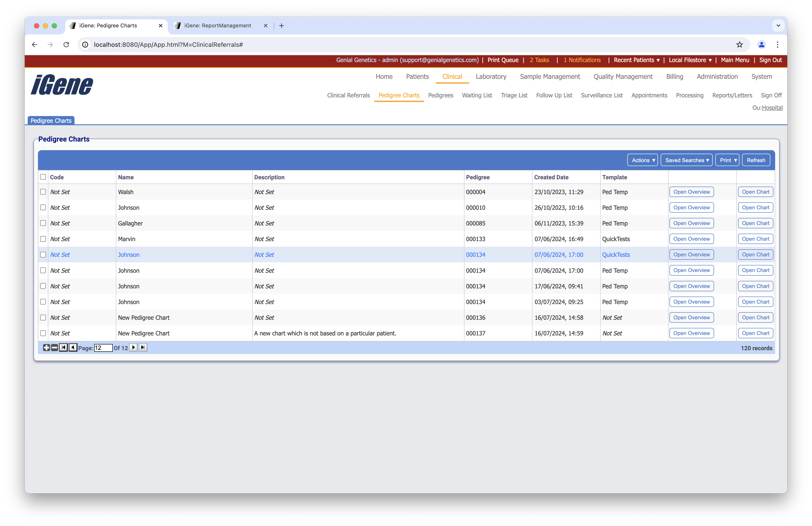Expand the Saved Searches dropdown

coord(686,160)
